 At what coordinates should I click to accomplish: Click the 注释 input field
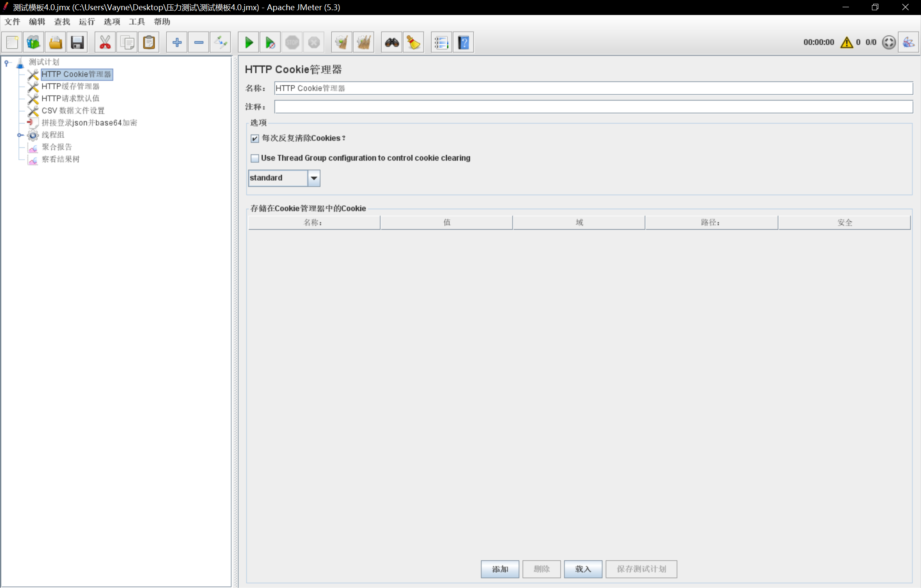(593, 107)
